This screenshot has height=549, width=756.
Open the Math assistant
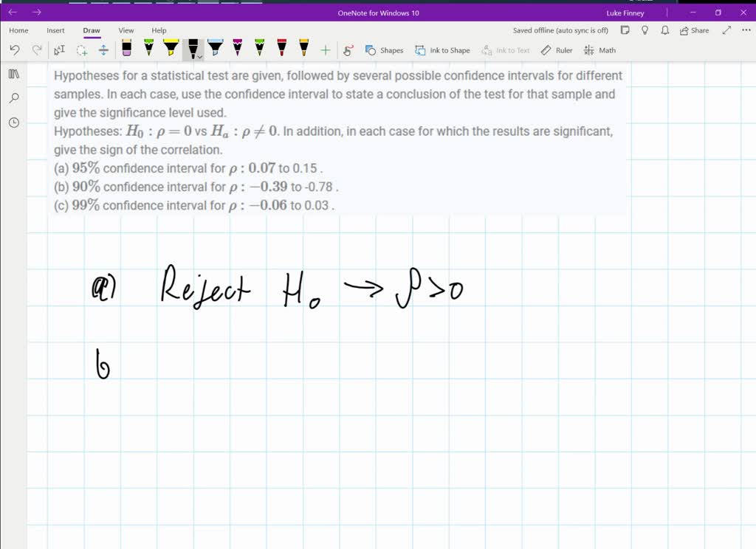(599, 50)
